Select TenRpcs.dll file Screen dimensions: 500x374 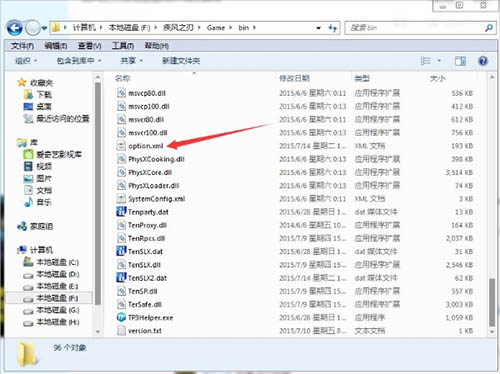(147, 238)
